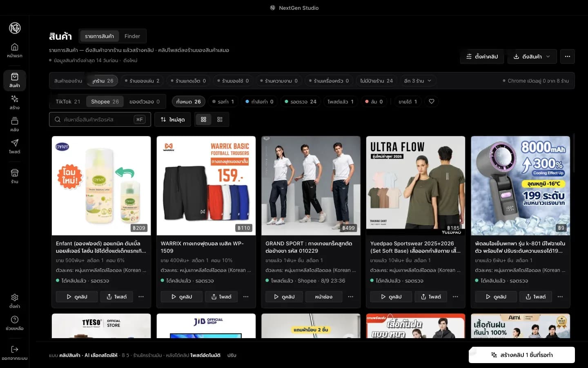The image size is (588, 368).
Task: Click the product search input field
Action: (100, 119)
